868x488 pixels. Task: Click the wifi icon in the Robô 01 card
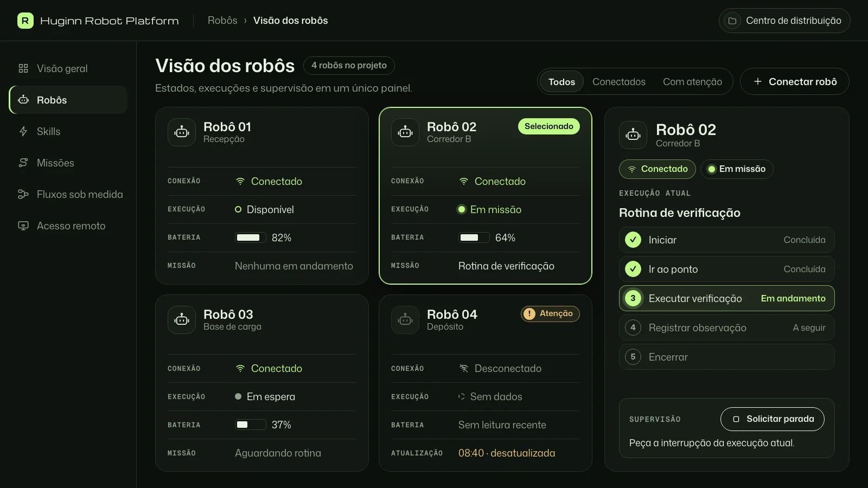click(x=240, y=181)
